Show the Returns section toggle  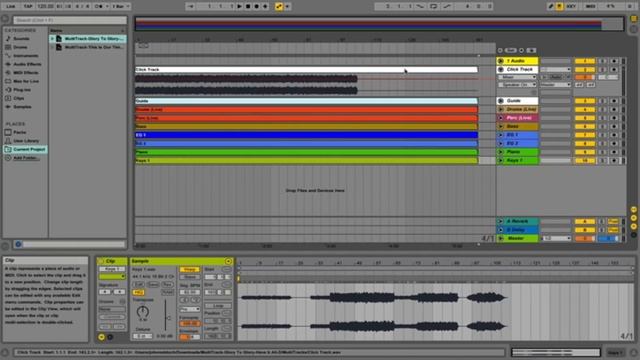coord(634,218)
